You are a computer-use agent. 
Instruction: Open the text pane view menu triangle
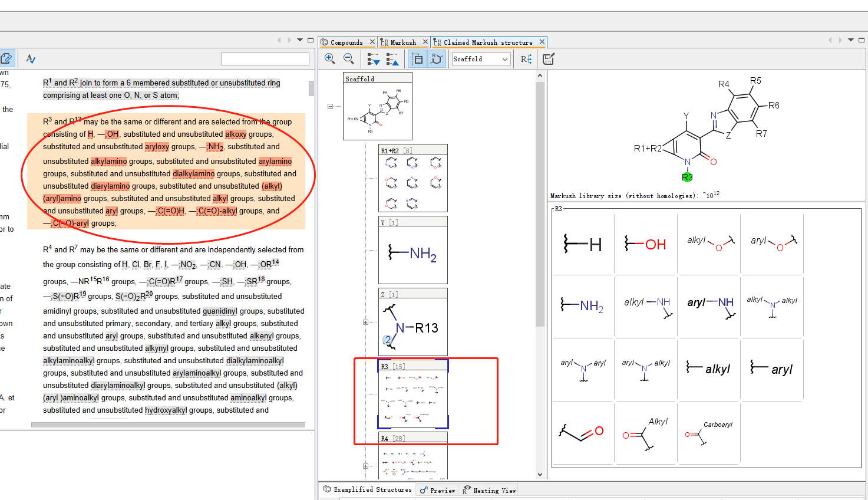point(300,40)
